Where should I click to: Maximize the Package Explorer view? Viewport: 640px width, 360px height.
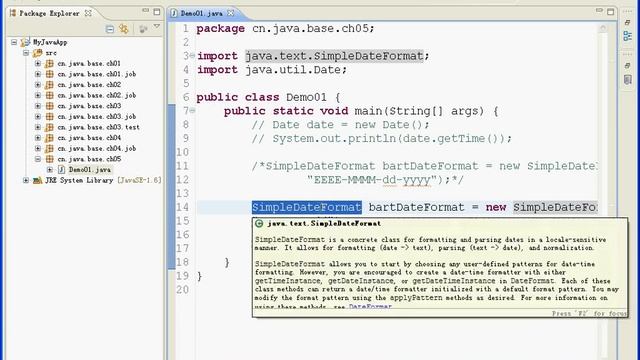tap(157, 12)
